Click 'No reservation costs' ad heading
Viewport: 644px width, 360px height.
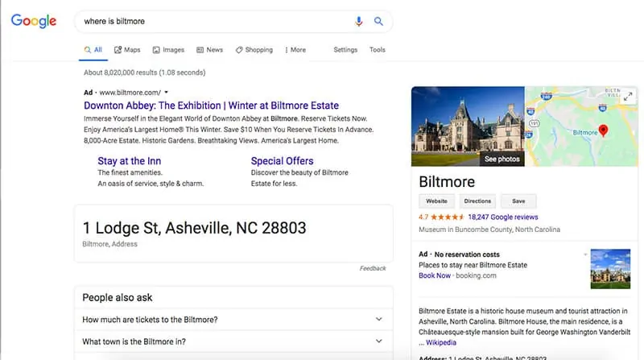tap(467, 254)
